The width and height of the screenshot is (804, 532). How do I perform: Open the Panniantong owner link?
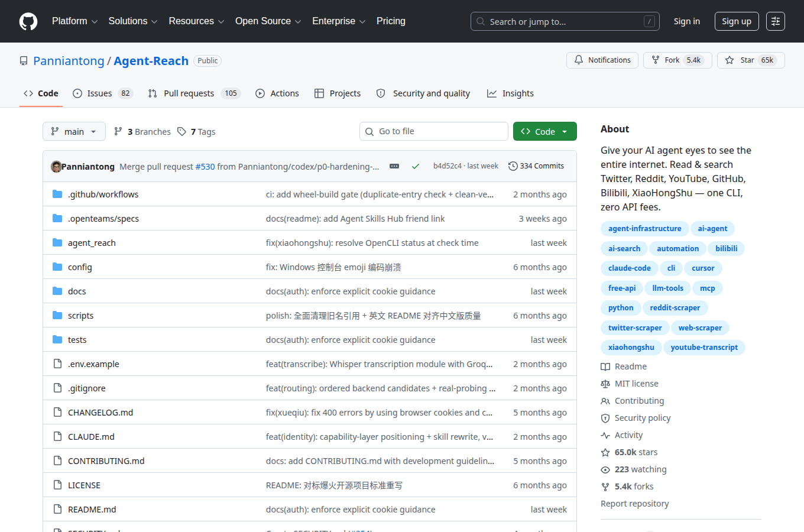tap(69, 61)
